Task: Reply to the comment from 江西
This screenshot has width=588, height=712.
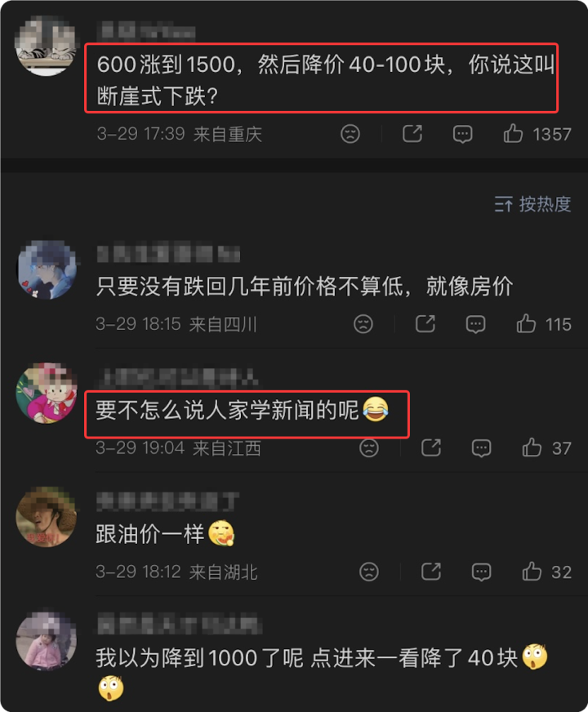Action: [x=481, y=448]
